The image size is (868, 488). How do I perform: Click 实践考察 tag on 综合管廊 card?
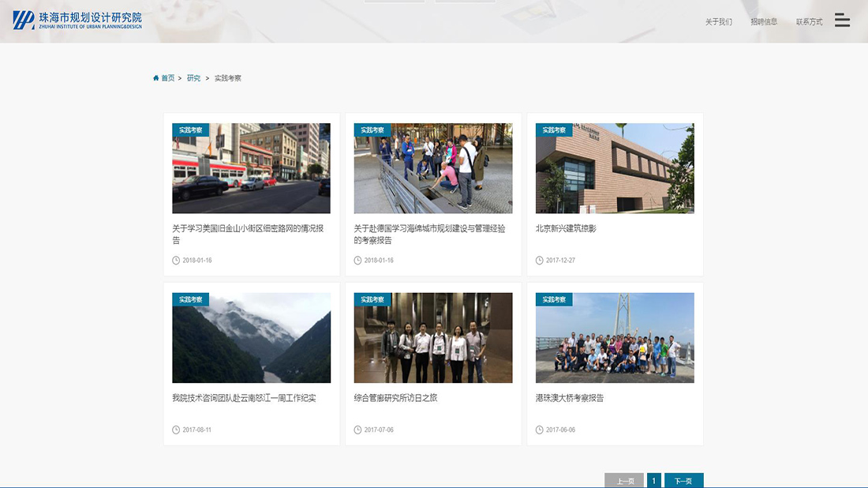tap(372, 299)
